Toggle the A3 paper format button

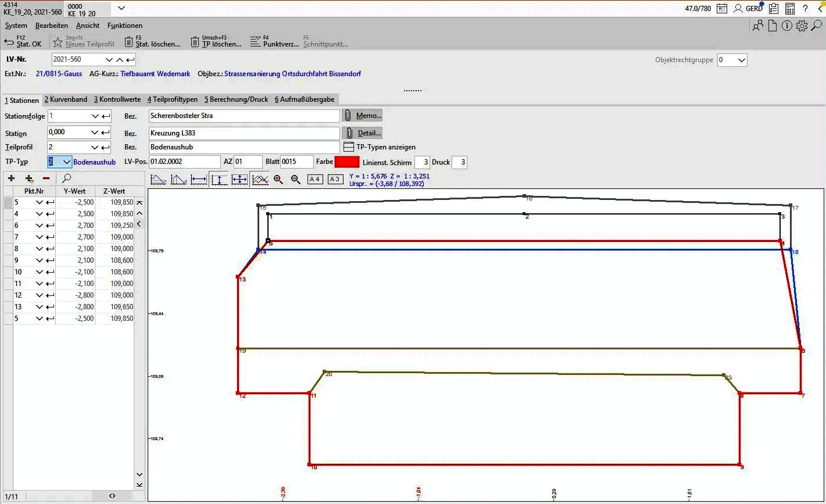335,179
